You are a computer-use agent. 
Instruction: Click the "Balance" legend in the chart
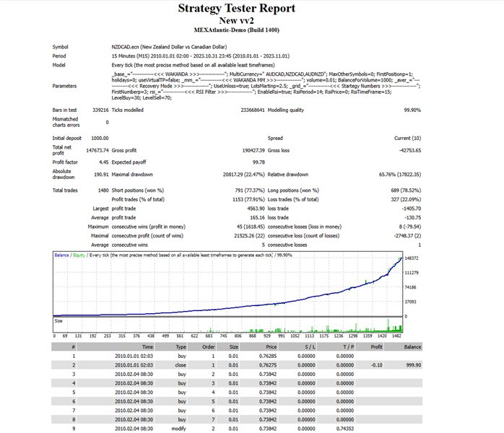click(x=61, y=255)
